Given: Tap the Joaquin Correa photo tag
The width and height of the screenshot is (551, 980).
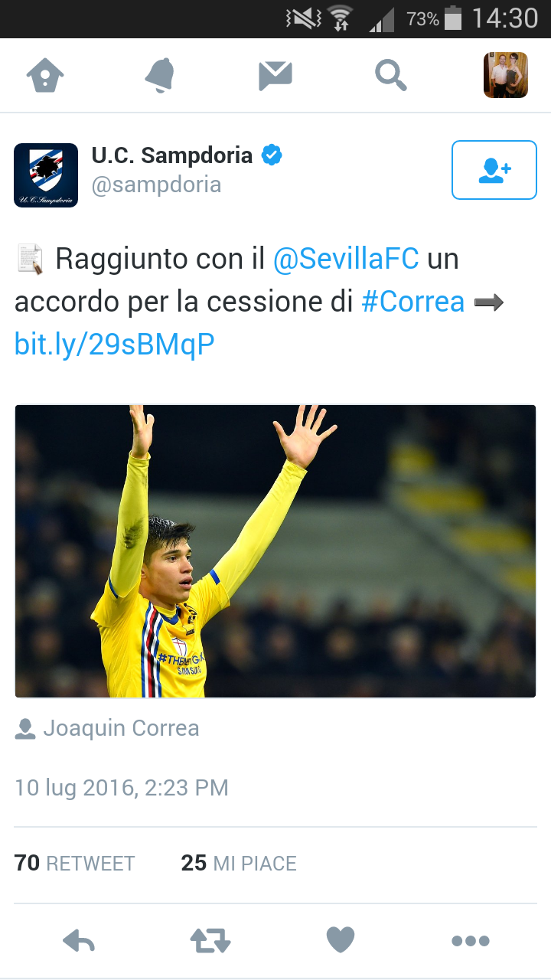Looking at the screenshot, I should (x=107, y=728).
